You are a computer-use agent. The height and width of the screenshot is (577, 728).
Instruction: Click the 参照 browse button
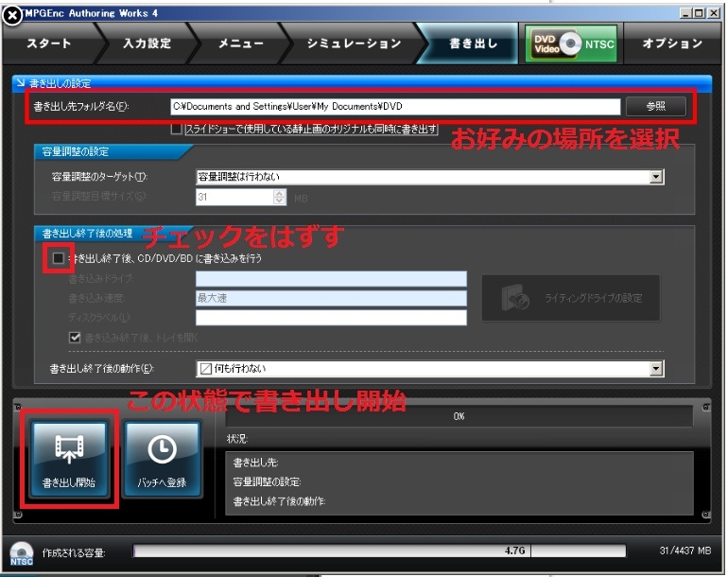click(655, 106)
